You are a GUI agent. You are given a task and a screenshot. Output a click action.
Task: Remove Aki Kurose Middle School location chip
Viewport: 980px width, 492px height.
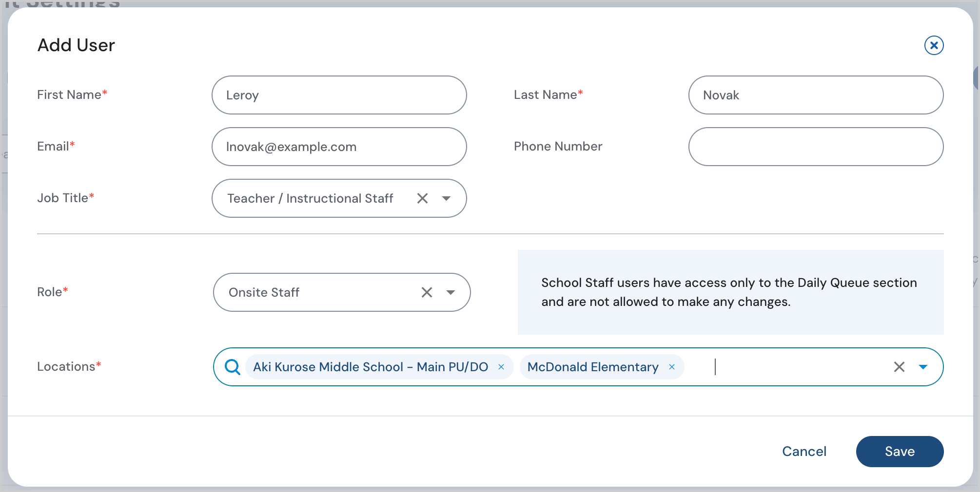(501, 367)
